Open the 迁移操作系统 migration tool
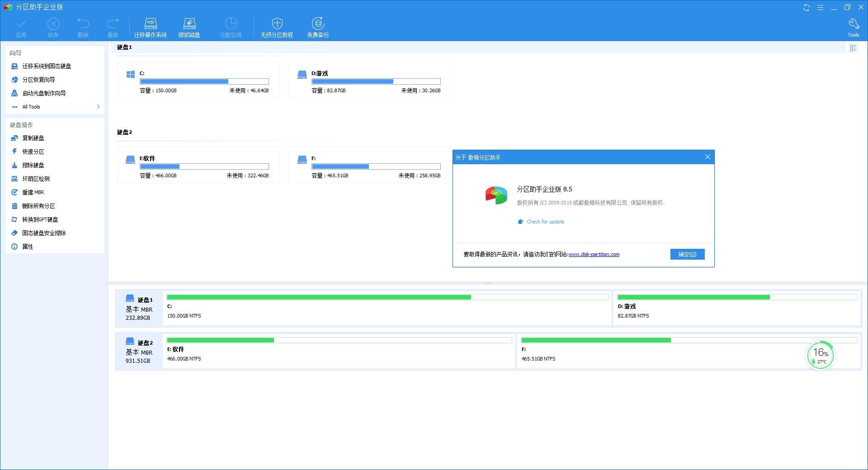Image resolution: width=868 pixels, height=470 pixels. pyautogui.click(x=151, y=26)
